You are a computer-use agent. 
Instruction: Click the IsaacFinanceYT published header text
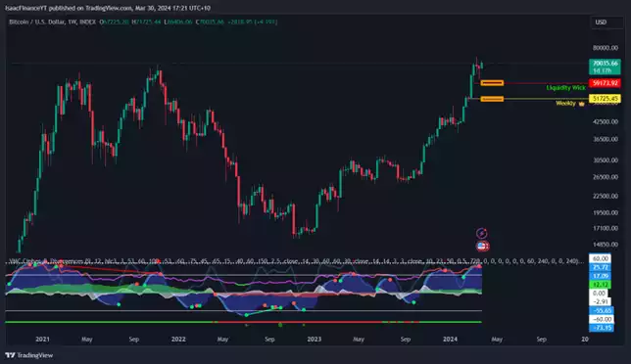tap(108, 8)
